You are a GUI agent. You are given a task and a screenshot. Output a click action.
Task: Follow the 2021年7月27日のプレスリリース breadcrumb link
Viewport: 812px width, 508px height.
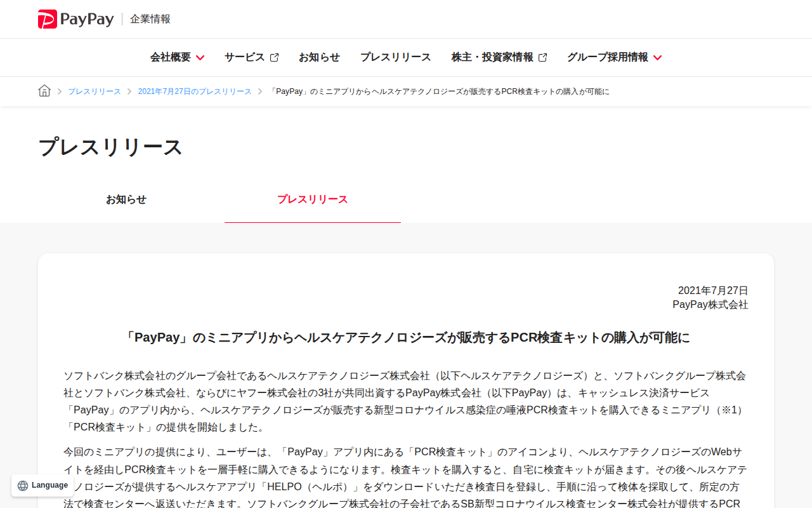pyautogui.click(x=195, y=91)
